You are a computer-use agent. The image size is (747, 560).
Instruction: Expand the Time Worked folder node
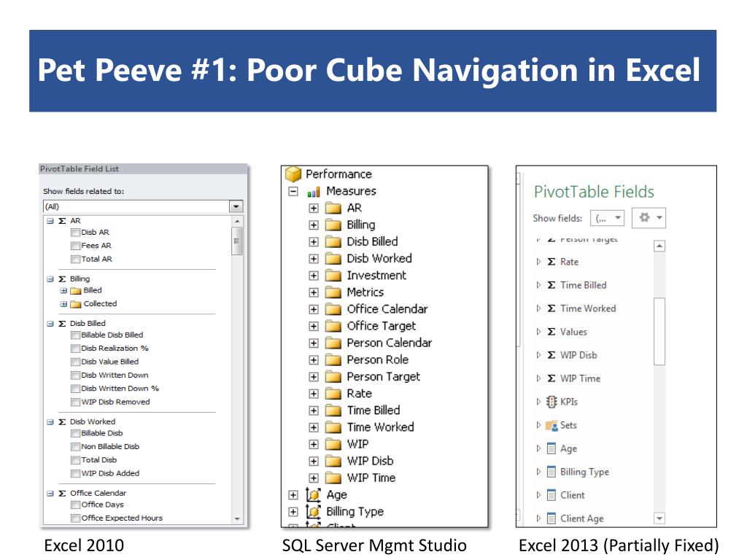tap(314, 427)
